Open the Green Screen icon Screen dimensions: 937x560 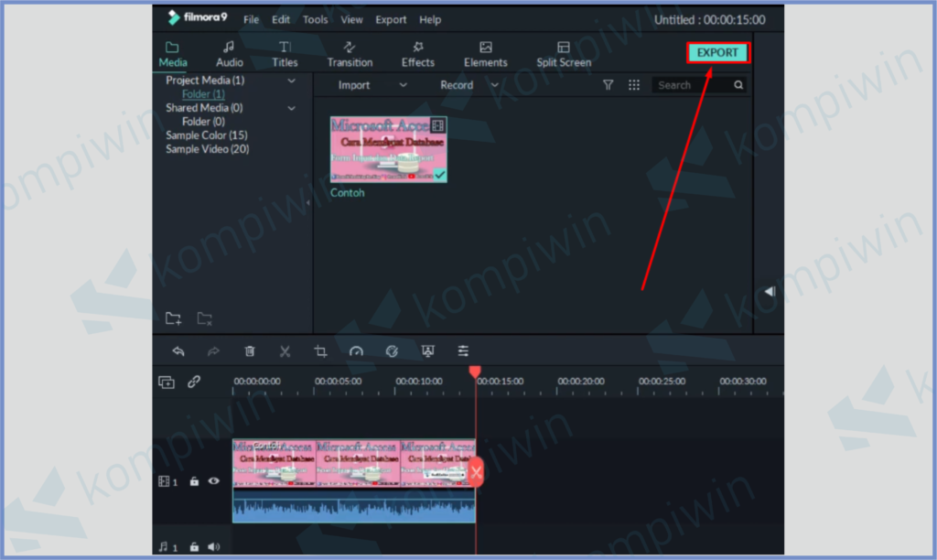pos(427,351)
